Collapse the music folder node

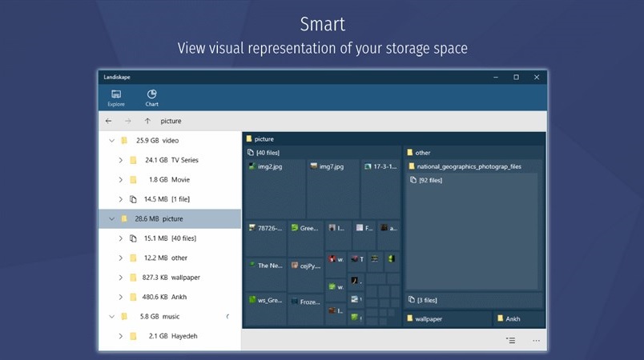pos(111,317)
